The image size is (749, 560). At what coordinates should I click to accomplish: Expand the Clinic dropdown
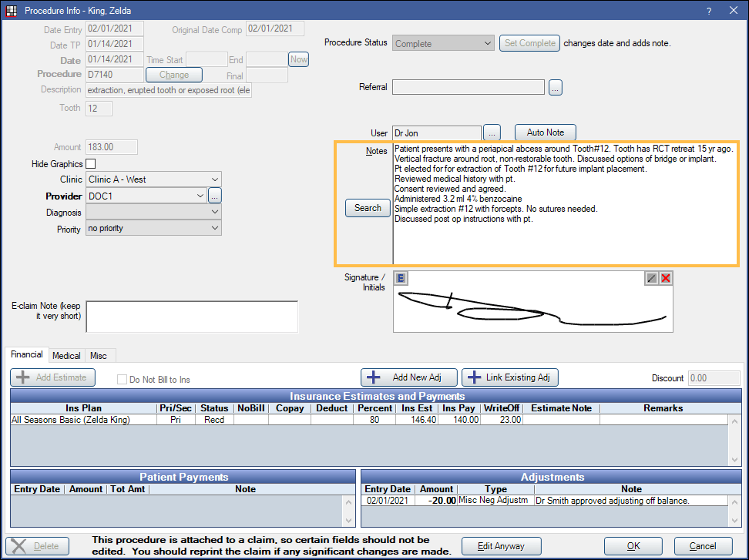point(214,179)
